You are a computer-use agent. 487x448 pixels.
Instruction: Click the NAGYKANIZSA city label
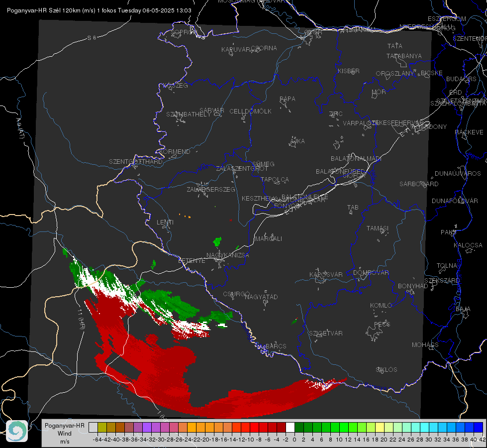228,255
